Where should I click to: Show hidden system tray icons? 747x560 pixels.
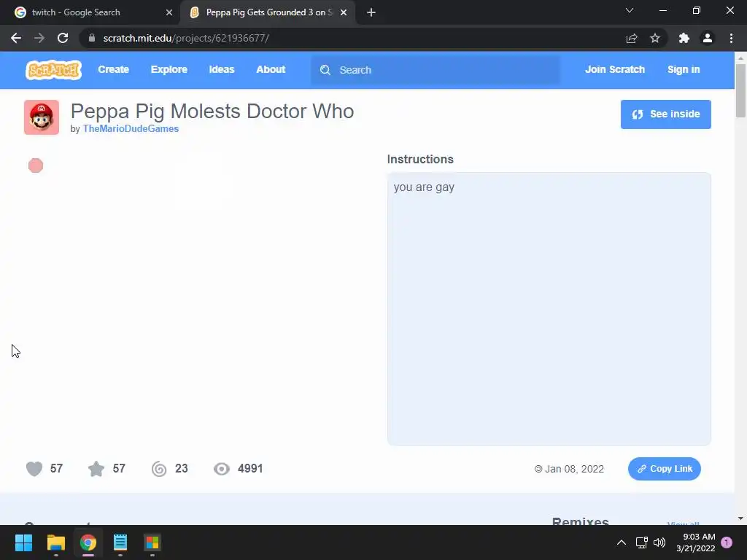(x=622, y=542)
